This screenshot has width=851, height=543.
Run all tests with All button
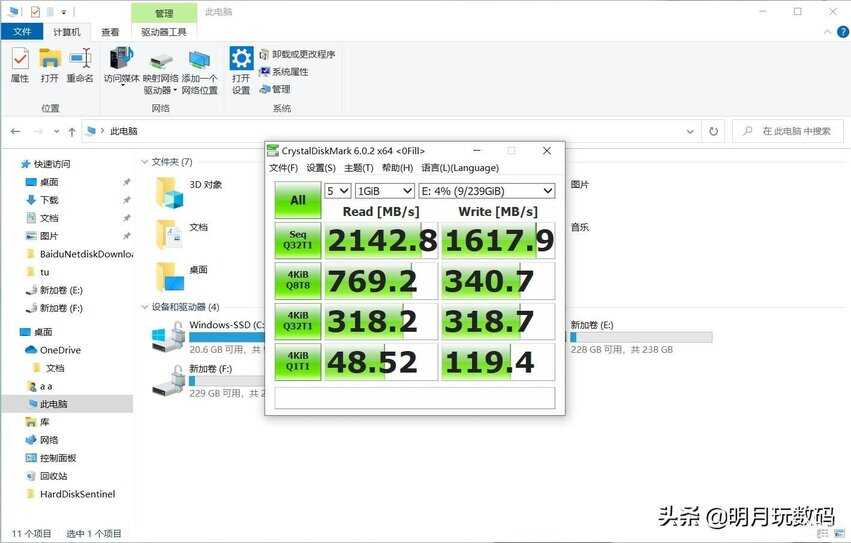298,200
